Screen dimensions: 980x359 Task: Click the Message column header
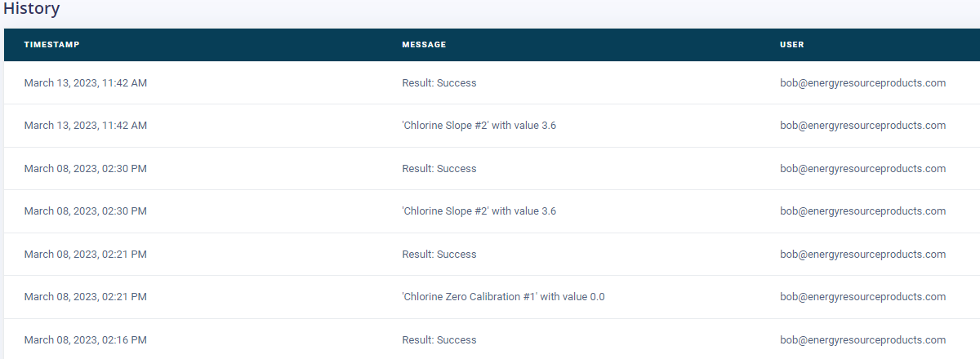(424, 45)
